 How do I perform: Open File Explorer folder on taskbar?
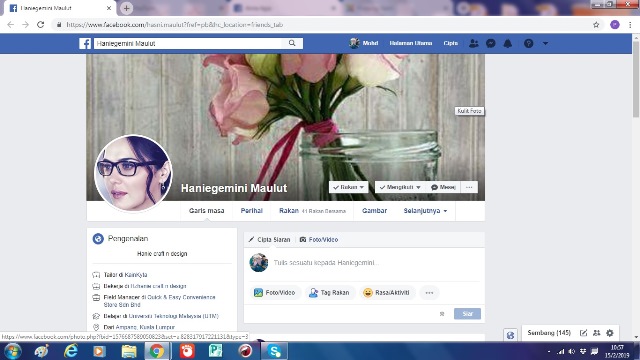point(129,351)
